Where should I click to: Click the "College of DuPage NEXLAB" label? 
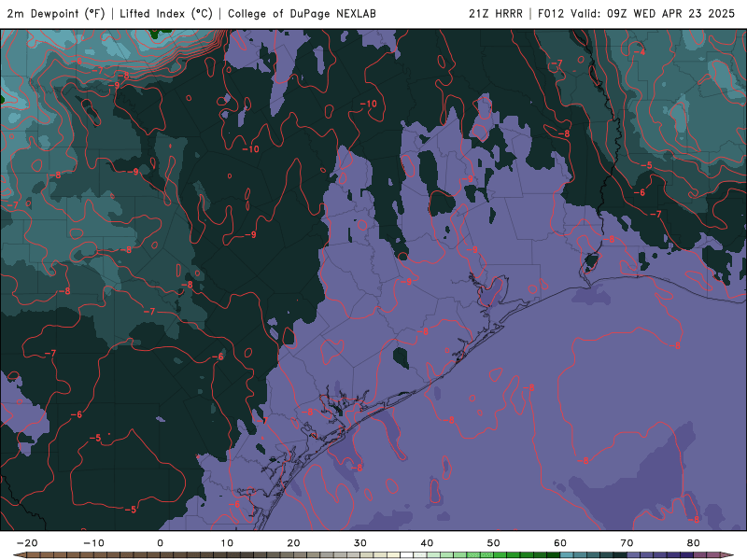point(302,13)
